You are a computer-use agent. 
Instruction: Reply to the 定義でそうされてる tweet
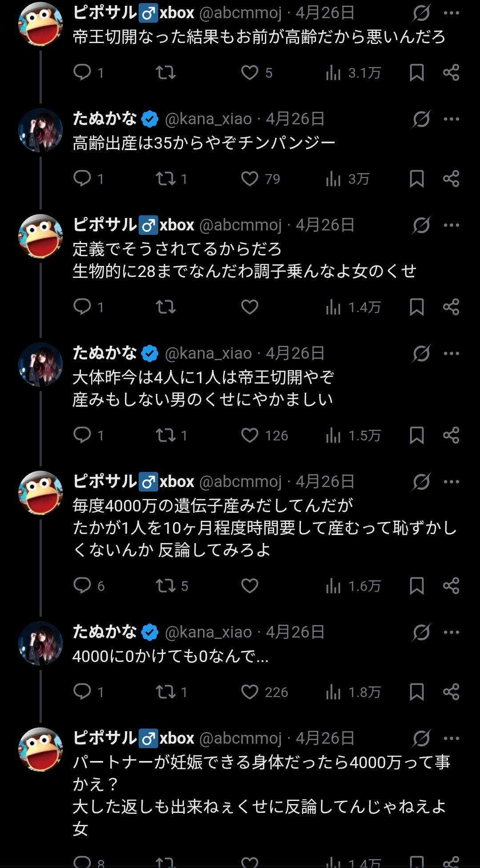pyautogui.click(x=82, y=307)
